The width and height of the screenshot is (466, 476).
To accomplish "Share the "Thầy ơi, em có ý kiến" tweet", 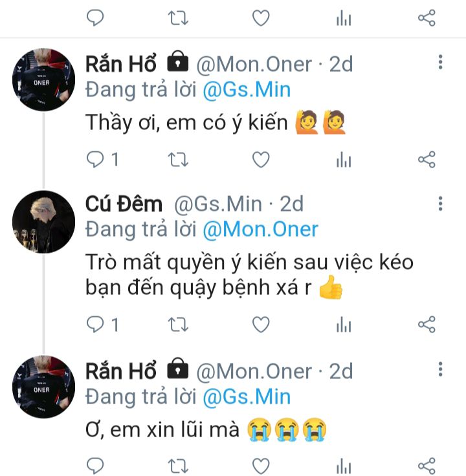I will 427,159.
